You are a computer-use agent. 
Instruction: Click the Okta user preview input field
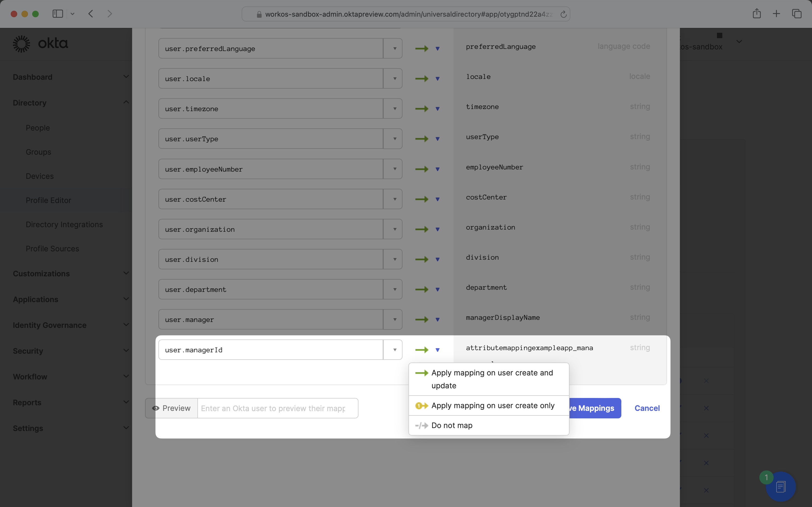tap(277, 408)
